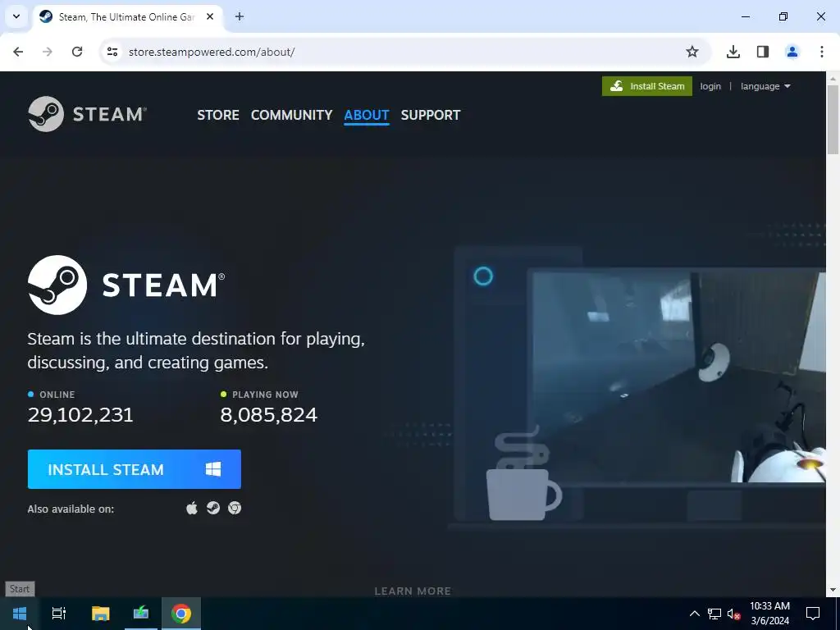The height and width of the screenshot is (630, 840).
Task: Open the taskbar app beside File Explorer
Action: click(141, 614)
